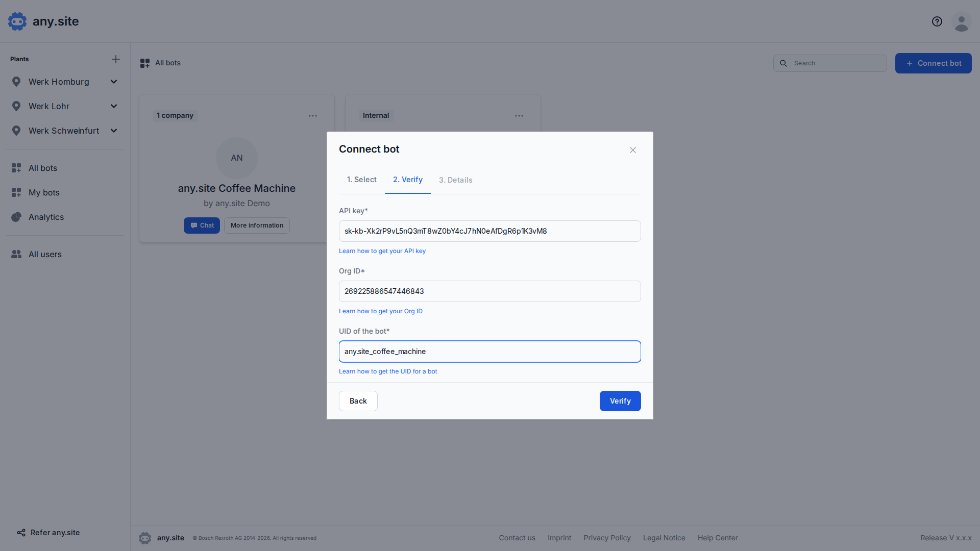Click the by any.site Demo text
This screenshot has width=980, height=551.
point(237,203)
